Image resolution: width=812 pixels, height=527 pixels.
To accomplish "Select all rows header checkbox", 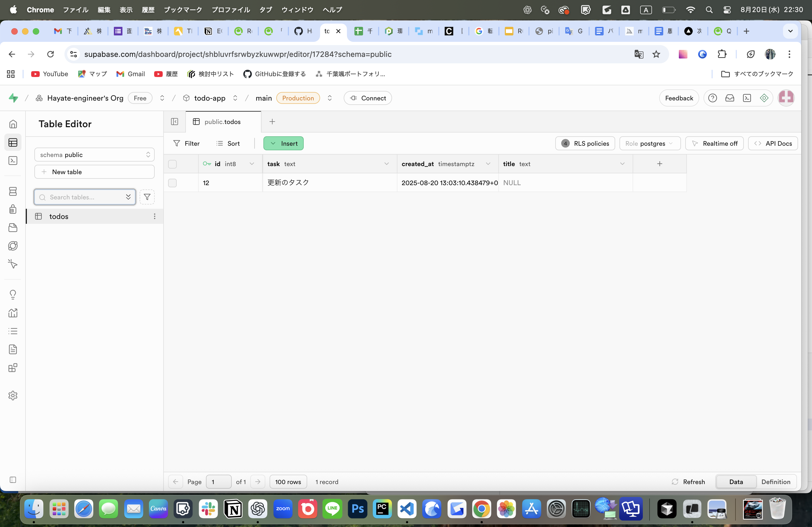I will 172,164.
